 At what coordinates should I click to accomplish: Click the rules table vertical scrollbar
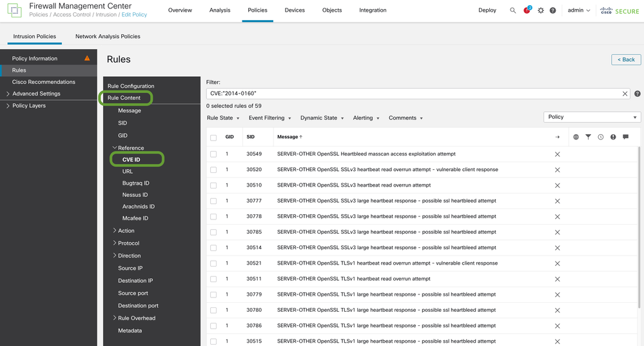(638, 227)
